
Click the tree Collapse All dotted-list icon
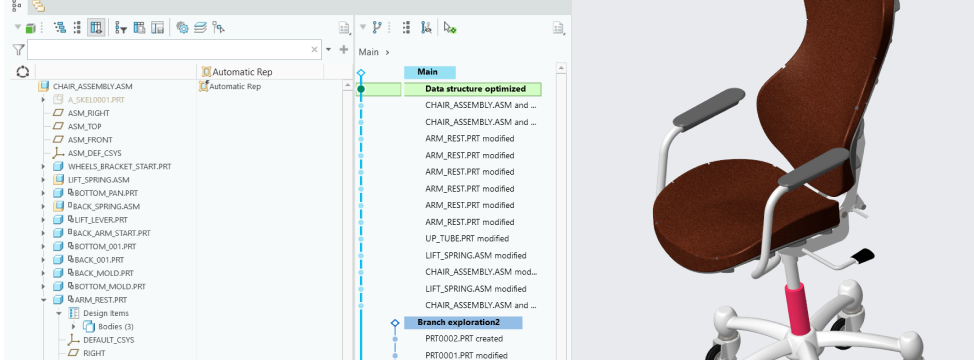point(78,28)
